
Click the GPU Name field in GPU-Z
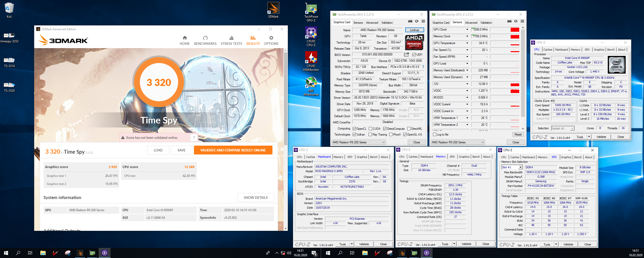[377, 30]
